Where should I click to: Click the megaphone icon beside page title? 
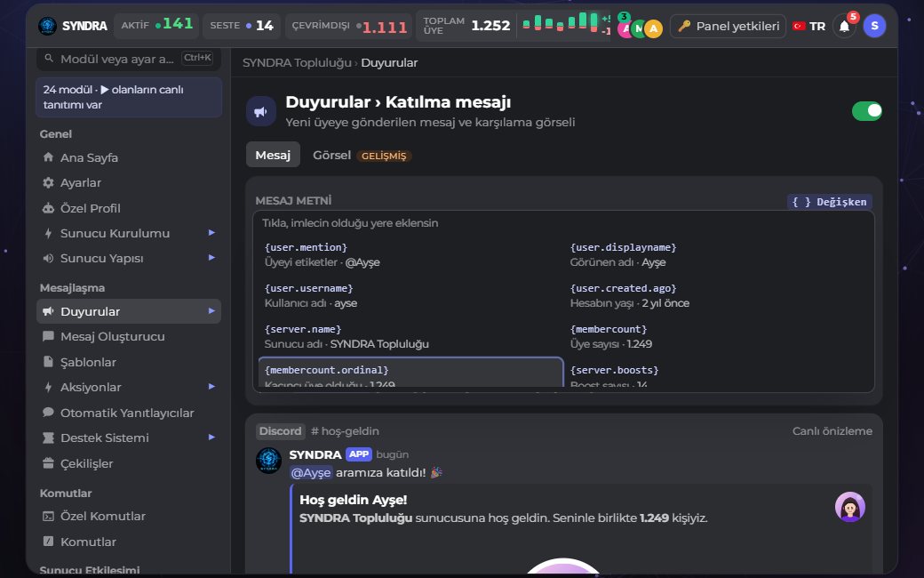tap(261, 111)
